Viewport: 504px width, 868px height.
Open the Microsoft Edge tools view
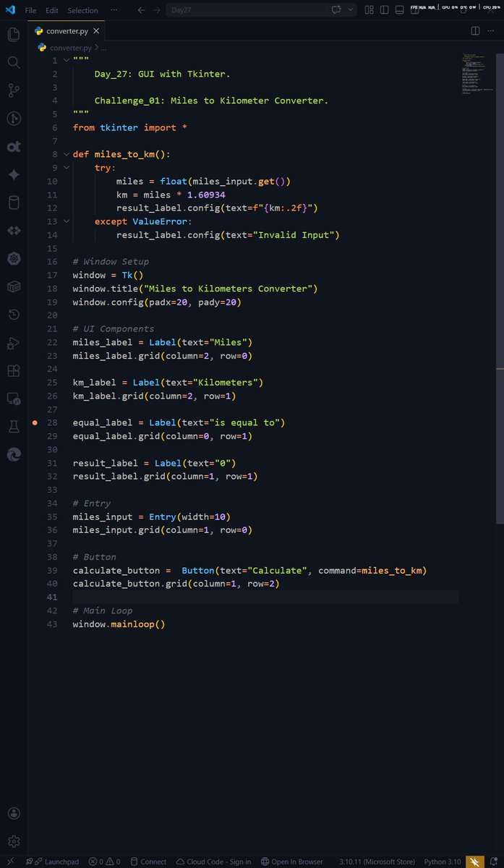[x=13, y=454]
